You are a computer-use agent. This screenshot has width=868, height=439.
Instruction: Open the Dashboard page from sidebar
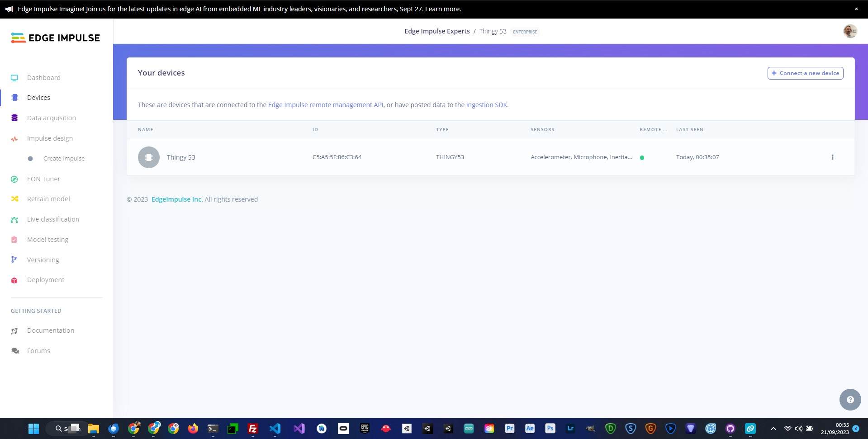click(x=43, y=78)
